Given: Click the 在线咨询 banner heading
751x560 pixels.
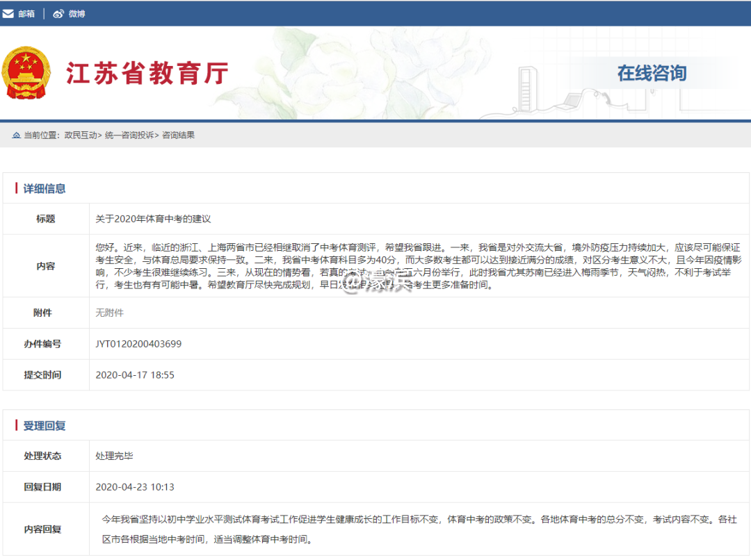Looking at the screenshot, I should point(652,73).
